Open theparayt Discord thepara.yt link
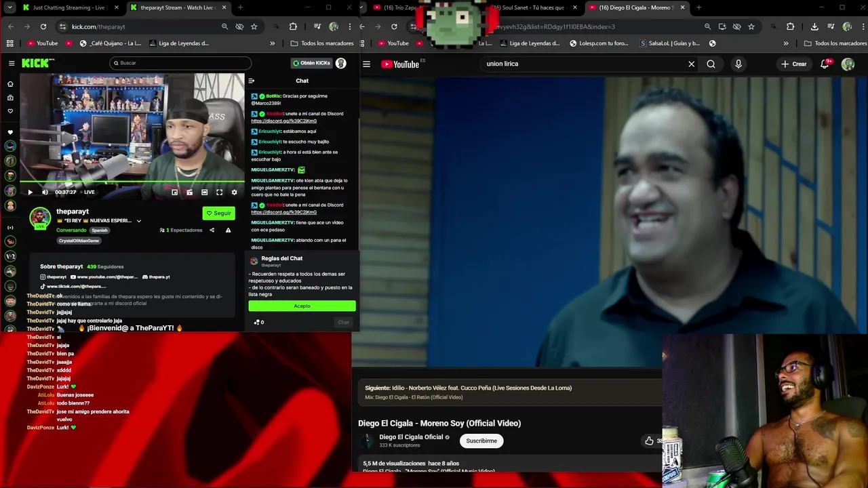 pos(156,277)
